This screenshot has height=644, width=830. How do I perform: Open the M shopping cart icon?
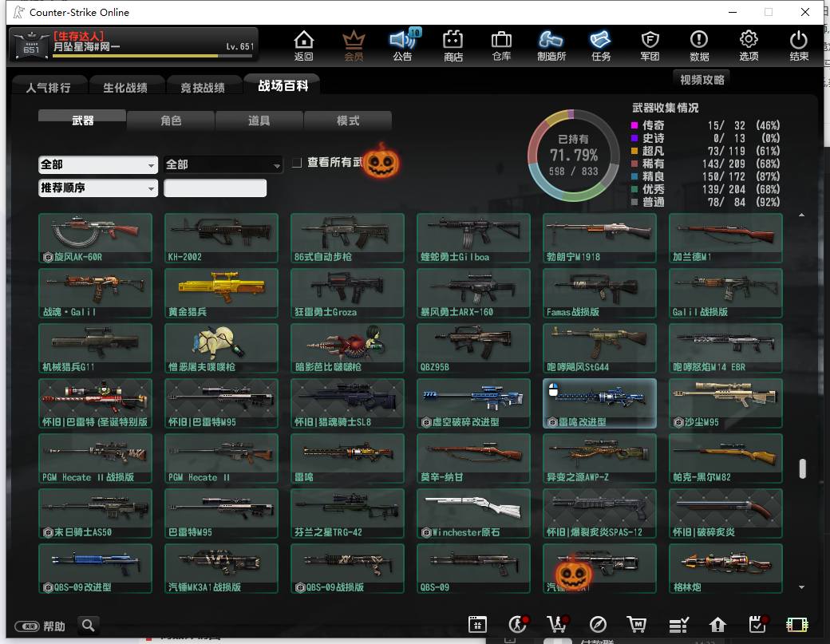pyautogui.click(x=636, y=624)
